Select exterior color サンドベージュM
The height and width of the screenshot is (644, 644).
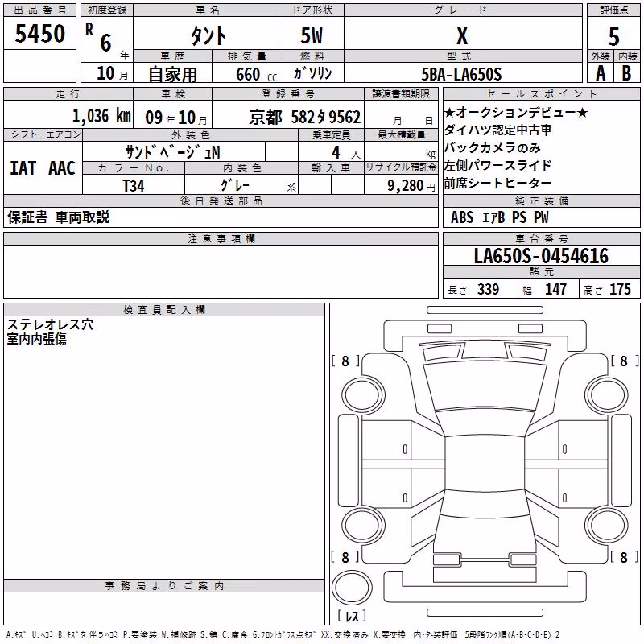(x=173, y=152)
